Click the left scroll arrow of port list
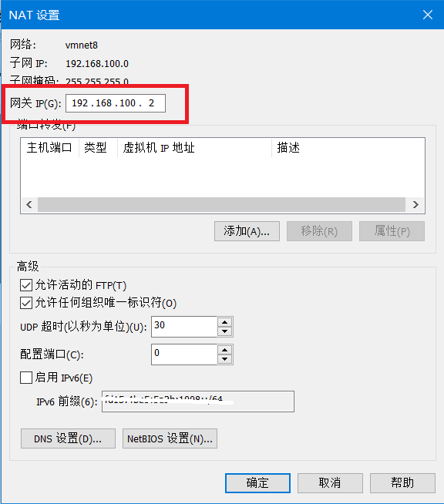Screen dimensions: 444x504 point(29,205)
